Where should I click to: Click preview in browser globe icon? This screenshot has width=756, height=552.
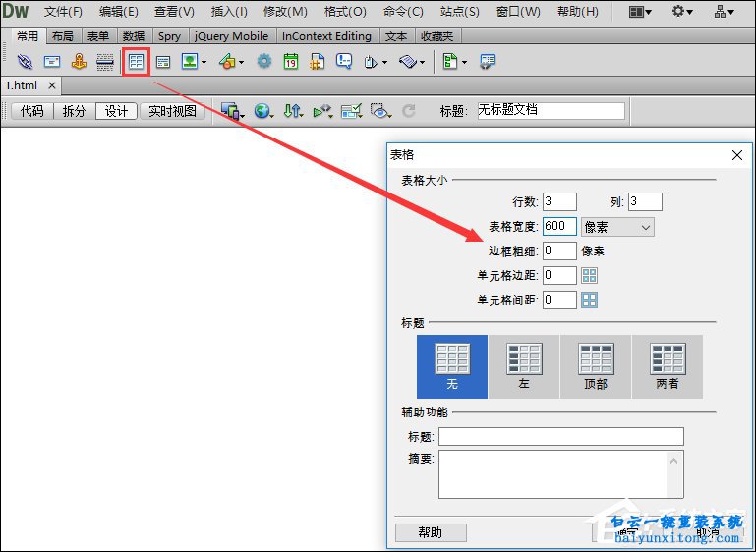pyautogui.click(x=262, y=111)
